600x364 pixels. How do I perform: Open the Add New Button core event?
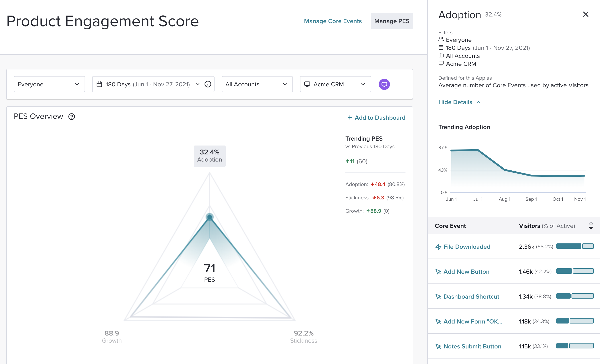(x=466, y=271)
